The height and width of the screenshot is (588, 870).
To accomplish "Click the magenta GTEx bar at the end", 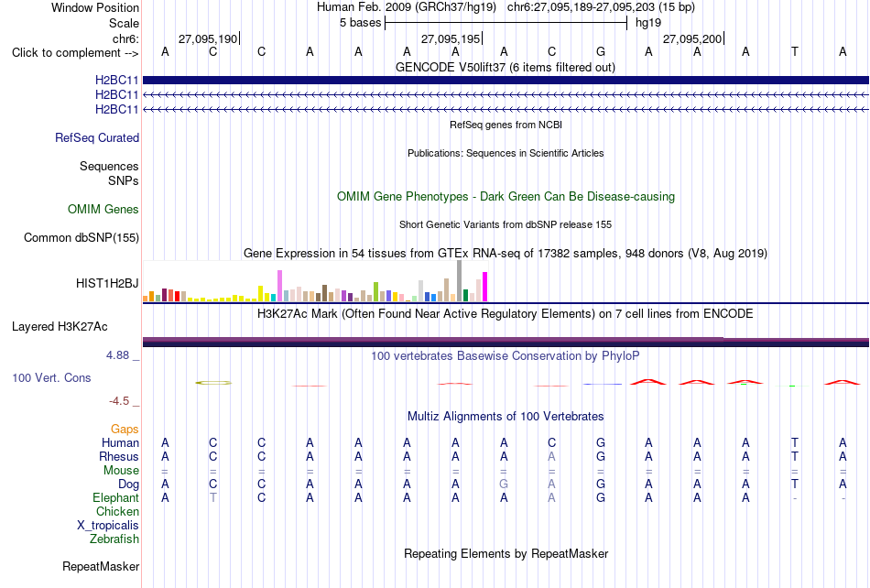I will 485,287.
